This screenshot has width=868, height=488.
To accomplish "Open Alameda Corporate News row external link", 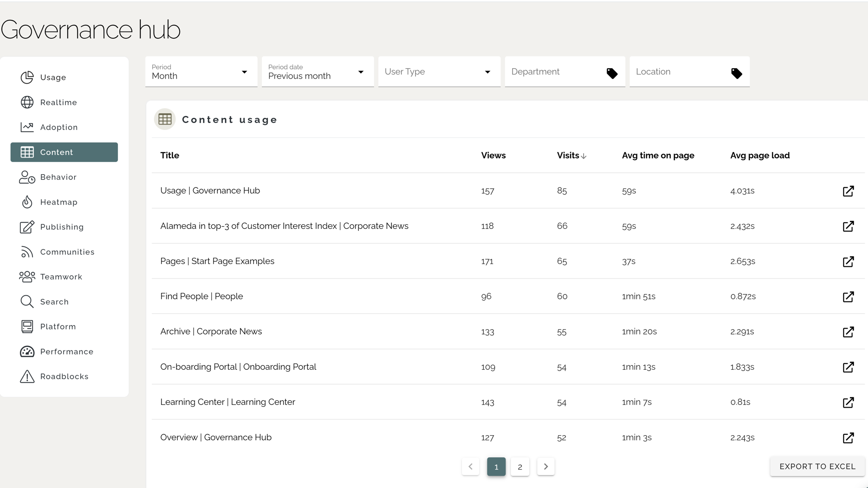I will pos(848,226).
